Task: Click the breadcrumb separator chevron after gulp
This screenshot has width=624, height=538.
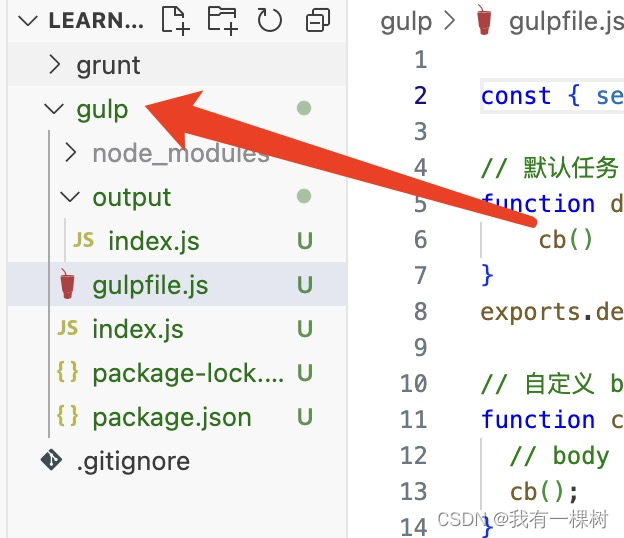Action: pos(449,20)
